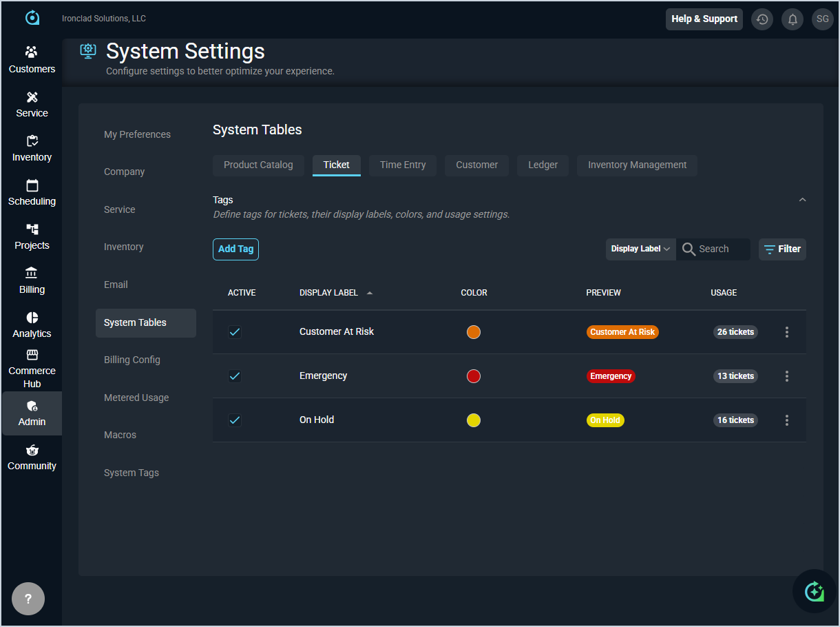Click the notifications bell icon
The width and height of the screenshot is (840, 627).
(792, 19)
